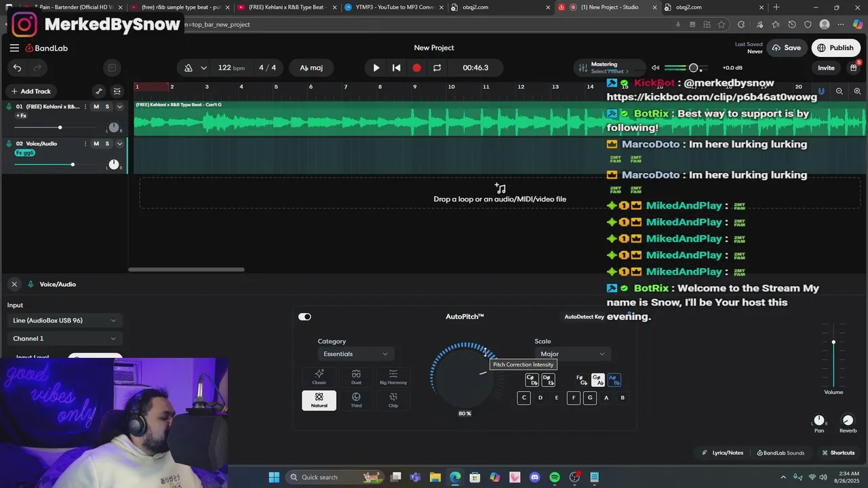Solo track 01 Kehlani beat
The image size is (868, 488).
(107, 106)
